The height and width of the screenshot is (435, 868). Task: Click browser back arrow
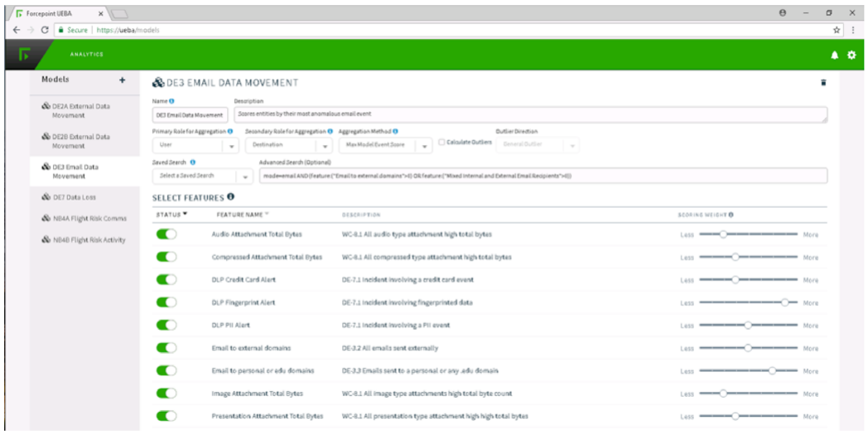click(17, 30)
